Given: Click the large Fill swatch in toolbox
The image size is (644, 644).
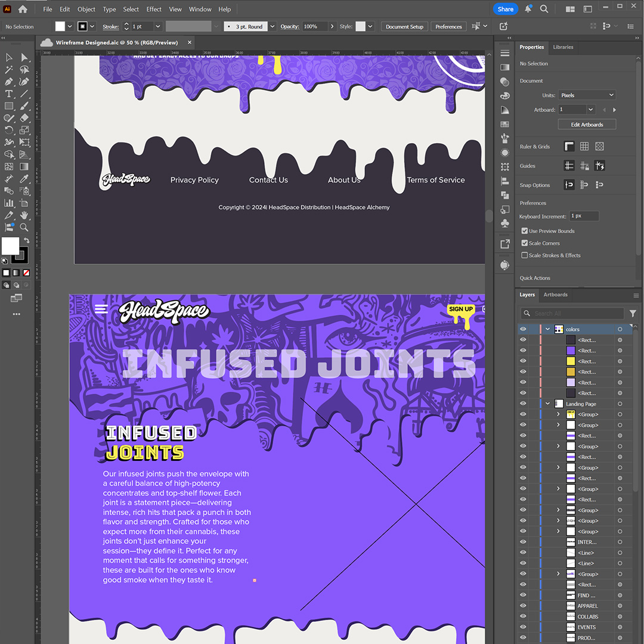Looking at the screenshot, I should [10, 246].
